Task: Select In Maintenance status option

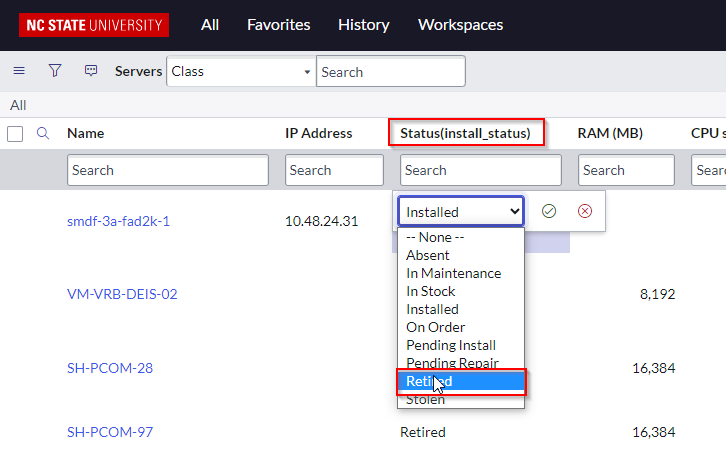Action: coord(453,273)
